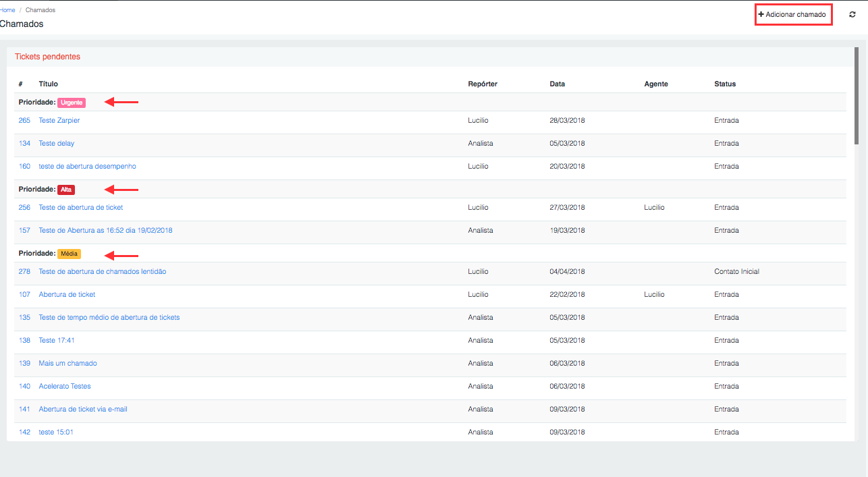Viewport: 868px width, 477px height.
Task: Click the Agente column header
Action: pyautogui.click(x=656, y=84)
